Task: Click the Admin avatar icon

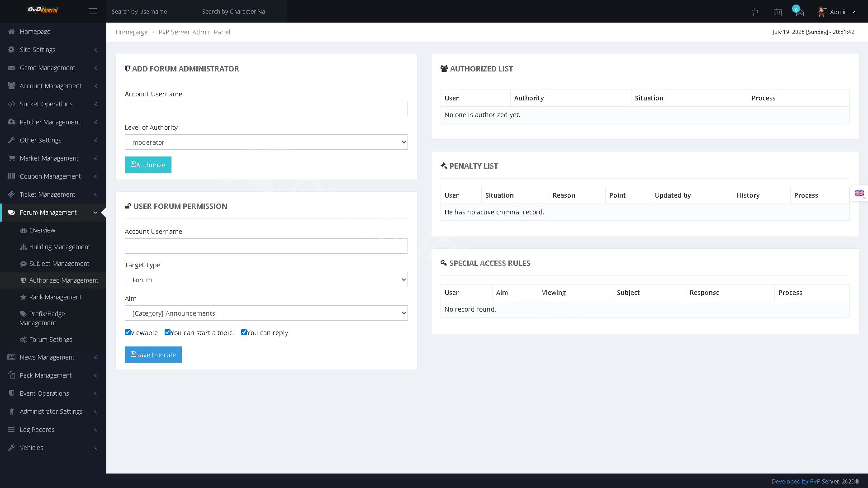Action: point(822,12)
